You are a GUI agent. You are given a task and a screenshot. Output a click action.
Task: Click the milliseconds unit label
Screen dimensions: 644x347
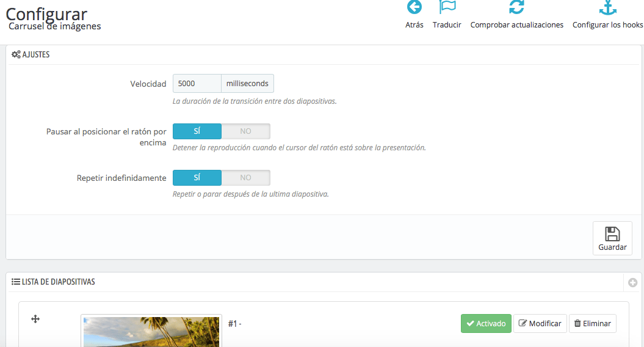coord(247,84)
